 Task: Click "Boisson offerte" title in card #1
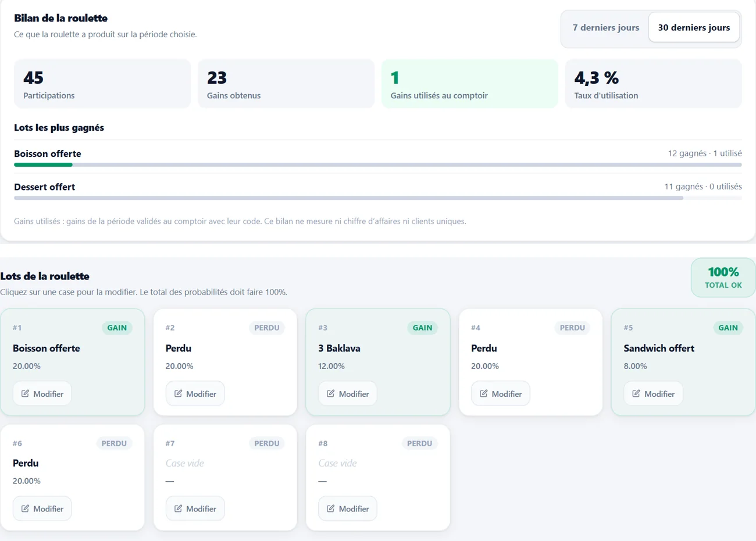[x=47, y=349]
